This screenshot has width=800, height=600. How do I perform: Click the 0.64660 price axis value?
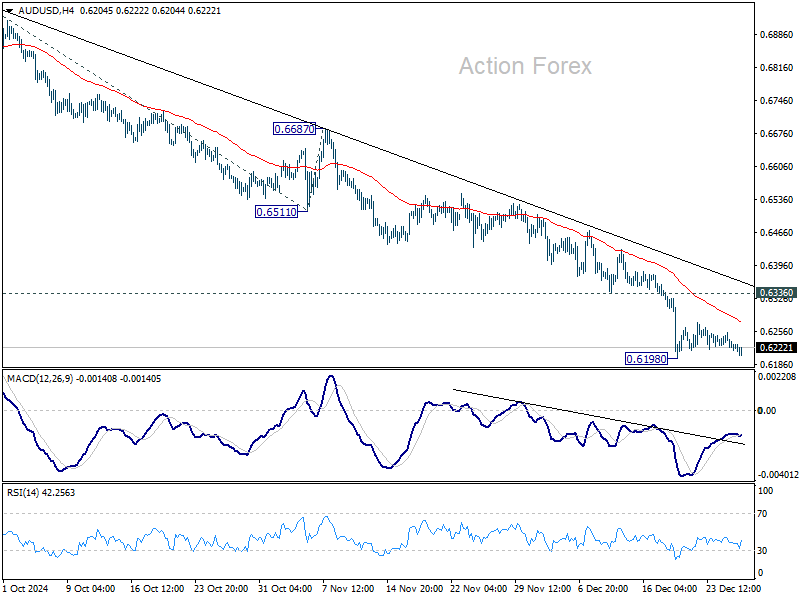point(777,233)
